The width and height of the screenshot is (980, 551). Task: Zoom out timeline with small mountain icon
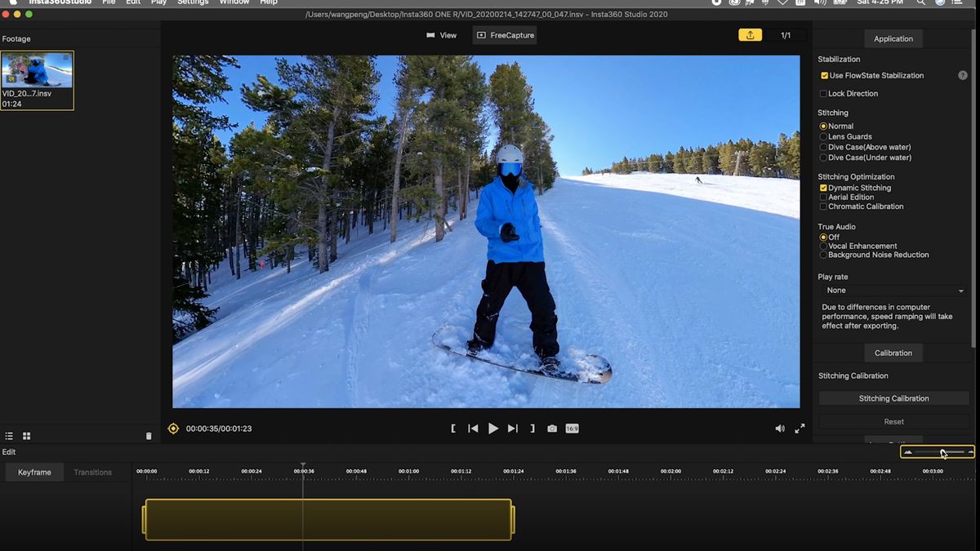(x=908, y=451)
